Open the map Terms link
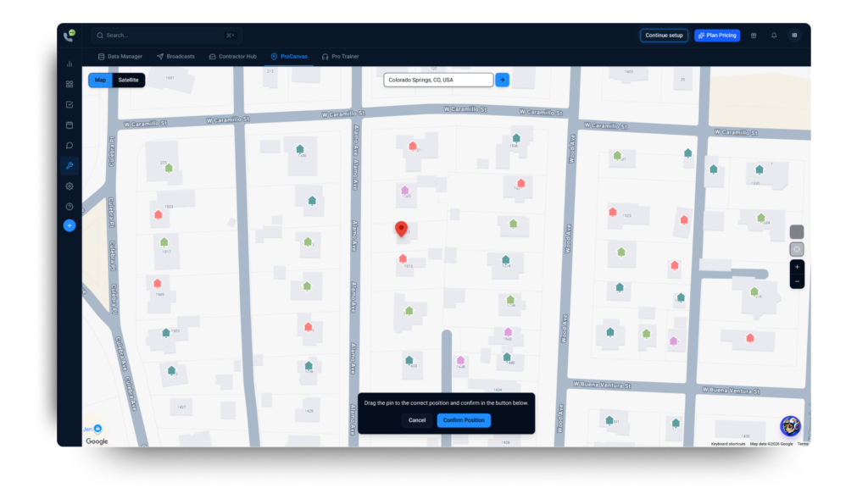 point(804,444)
